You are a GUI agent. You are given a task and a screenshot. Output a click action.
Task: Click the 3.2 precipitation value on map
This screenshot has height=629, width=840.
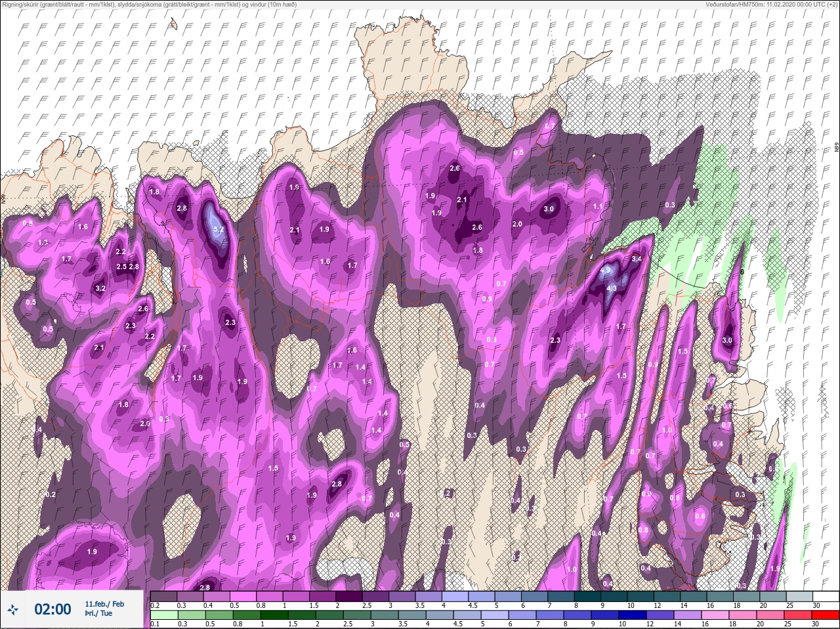pyautogui.click(x=100, y=288)
